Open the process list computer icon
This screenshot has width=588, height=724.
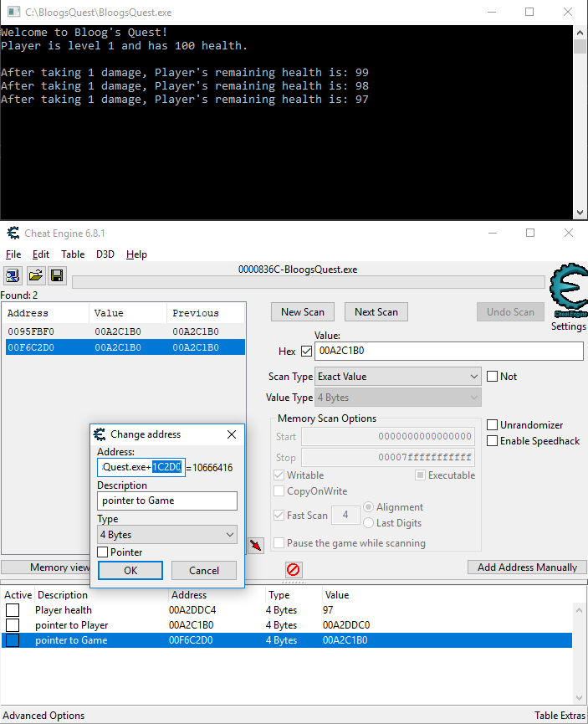point(13,275)
